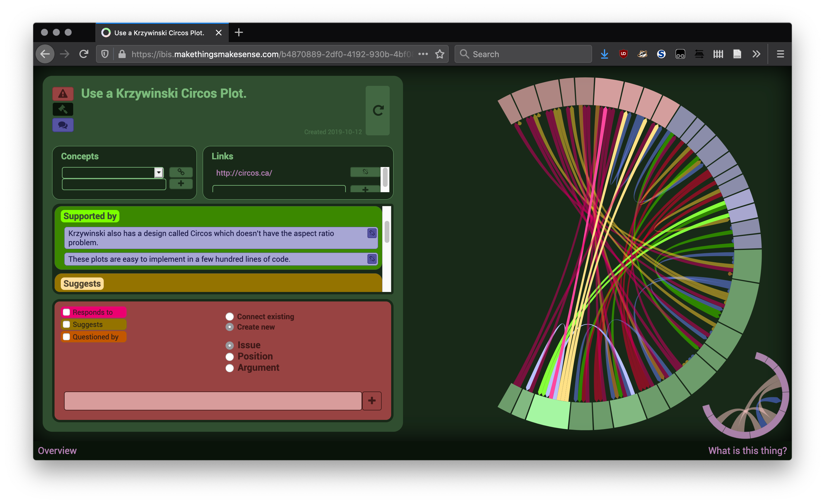Open the hamburger application menu
The image size is (825, 504).
point(781,54)
